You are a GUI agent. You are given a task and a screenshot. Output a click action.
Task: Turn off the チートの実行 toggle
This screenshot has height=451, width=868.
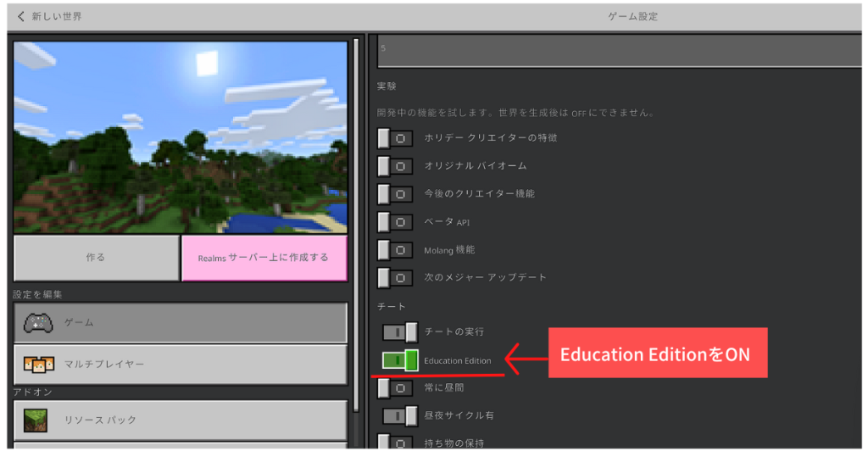point(400,331)
